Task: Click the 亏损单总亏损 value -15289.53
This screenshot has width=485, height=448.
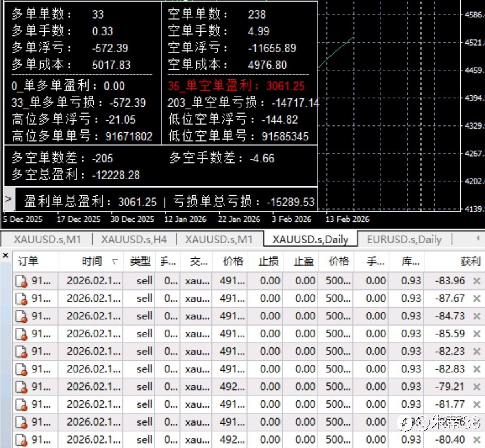Action: click(290, 202)
